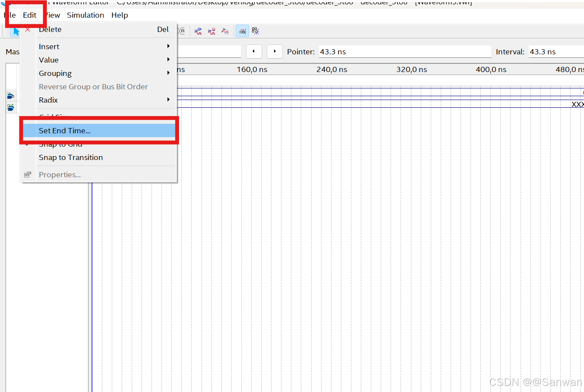
Task: Click the Pointer time field
Action: coord(405,52)
